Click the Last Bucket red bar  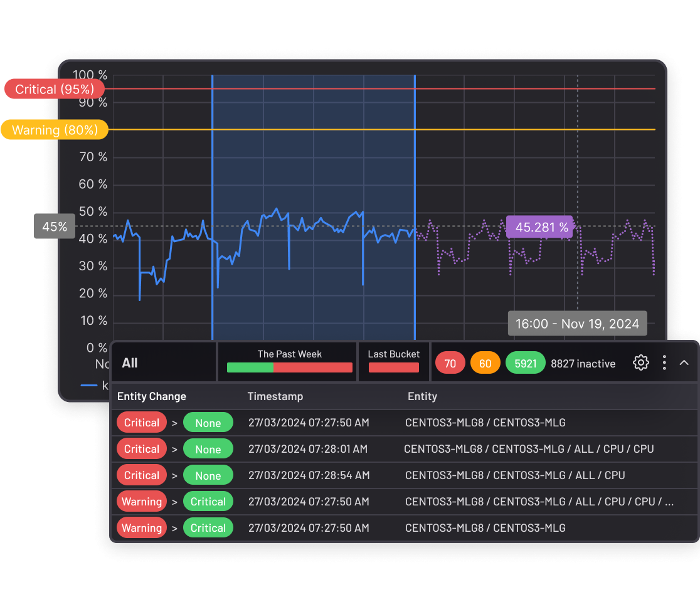(x=393, y=367)
